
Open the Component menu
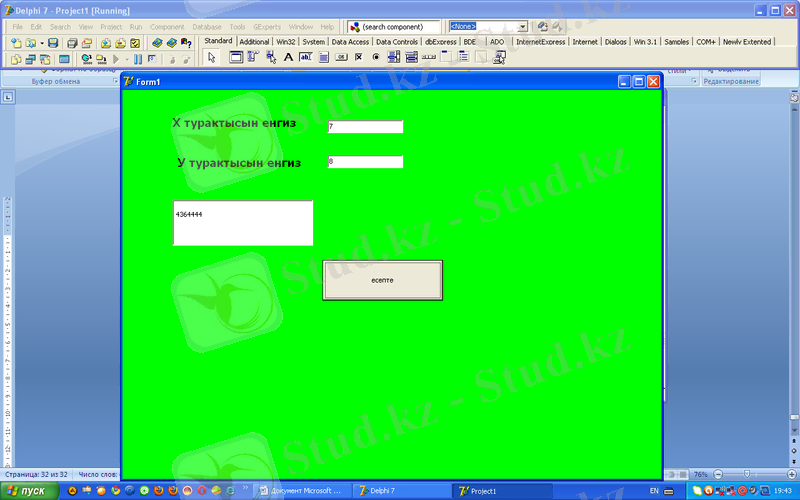[167, 27]
